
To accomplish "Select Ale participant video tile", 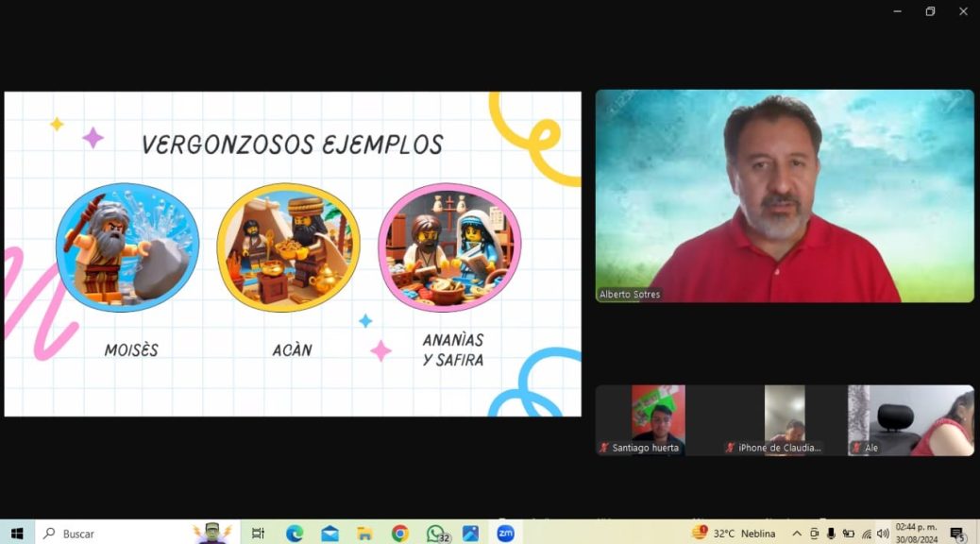I will point(911,420).
